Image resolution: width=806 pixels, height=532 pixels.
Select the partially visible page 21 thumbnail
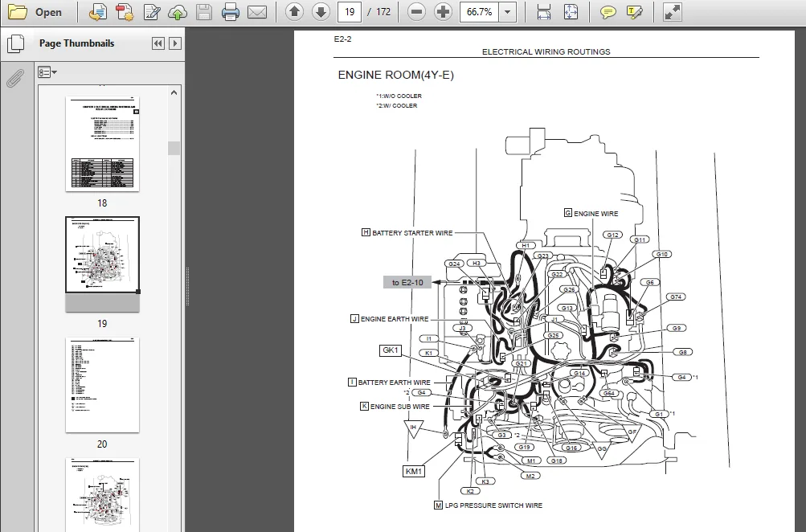coord(102,494)
